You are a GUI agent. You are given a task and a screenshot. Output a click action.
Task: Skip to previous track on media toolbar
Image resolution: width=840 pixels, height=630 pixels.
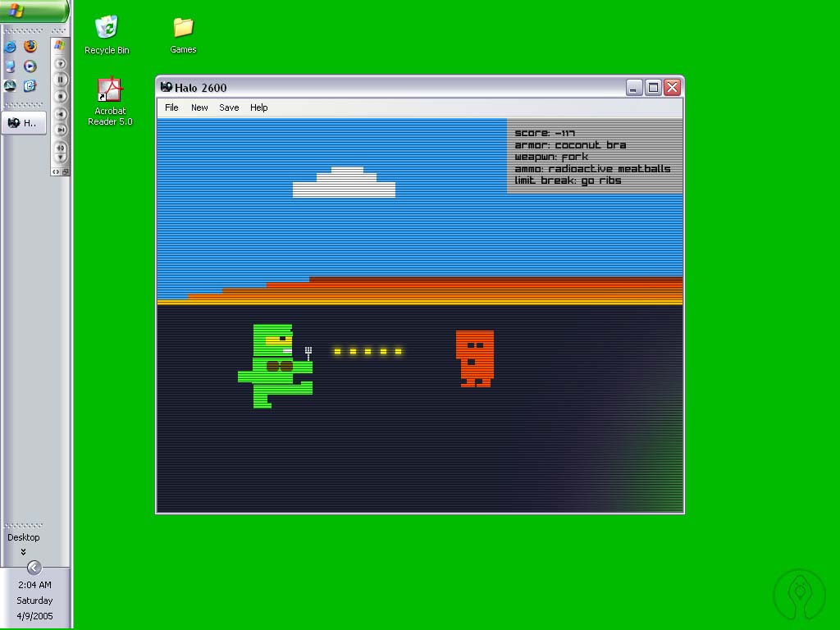coord(61,114)
